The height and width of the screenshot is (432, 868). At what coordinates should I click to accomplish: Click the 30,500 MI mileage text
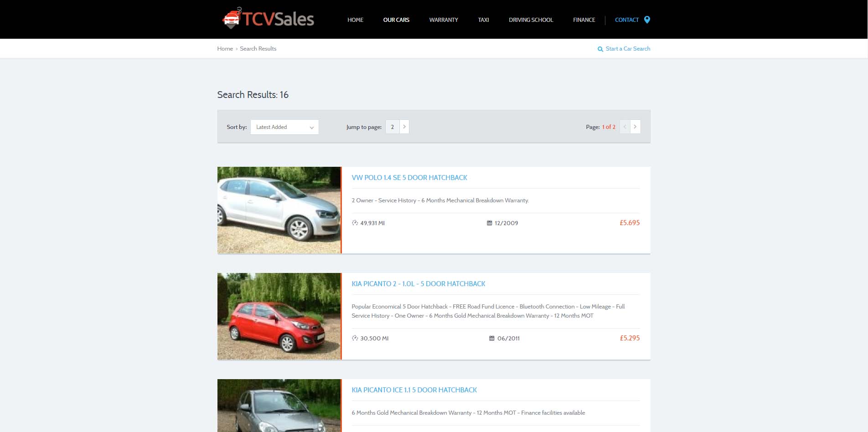[x=374, y=339]
